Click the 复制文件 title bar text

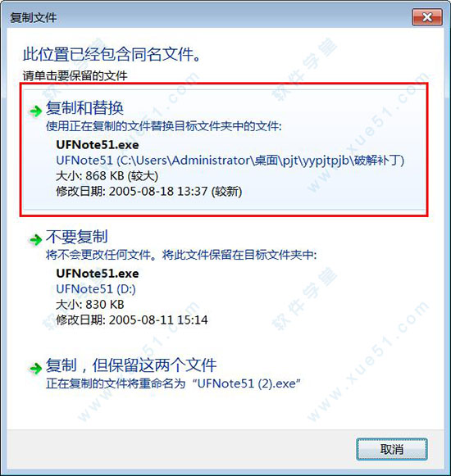34,17
